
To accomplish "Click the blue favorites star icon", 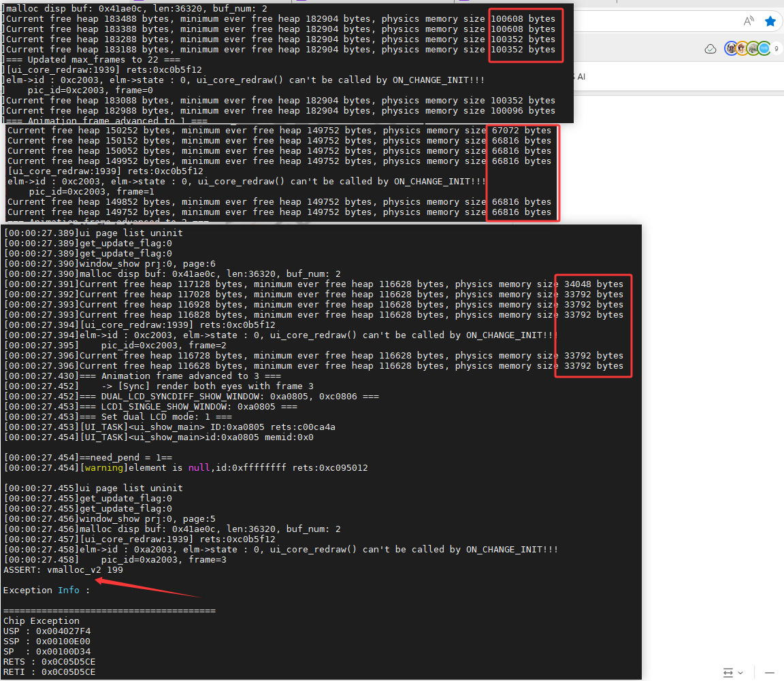I will [x=770, y=21].
